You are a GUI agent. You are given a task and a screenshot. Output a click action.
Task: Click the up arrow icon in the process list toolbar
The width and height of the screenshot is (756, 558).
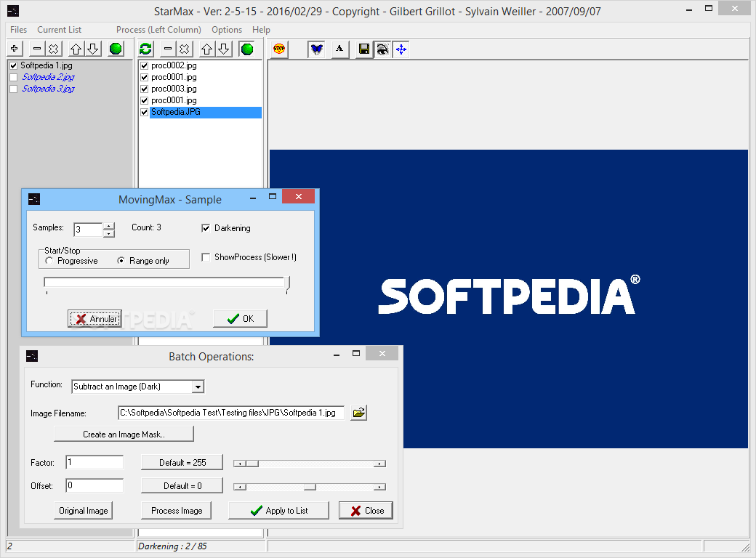pos(207,49)
